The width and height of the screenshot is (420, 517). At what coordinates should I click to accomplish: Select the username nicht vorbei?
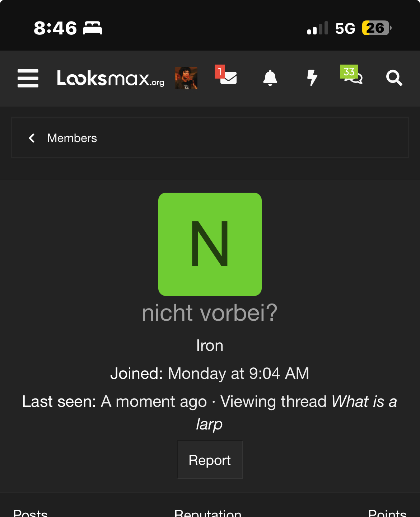tap(210, 313)
